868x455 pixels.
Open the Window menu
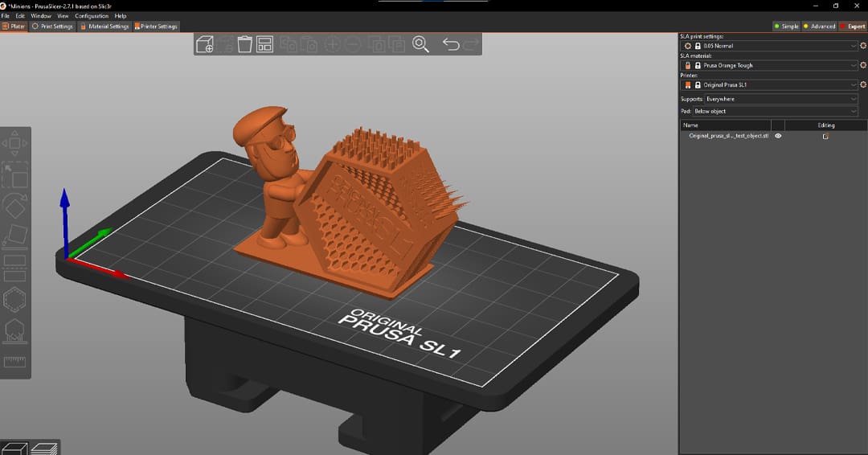pyautogui.click(x=41, y=16)
